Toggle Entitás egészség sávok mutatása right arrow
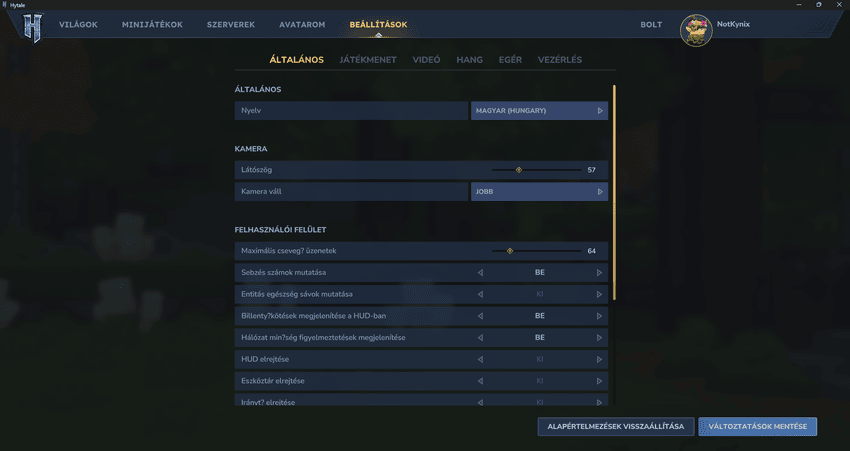 [x=599, y=295]
